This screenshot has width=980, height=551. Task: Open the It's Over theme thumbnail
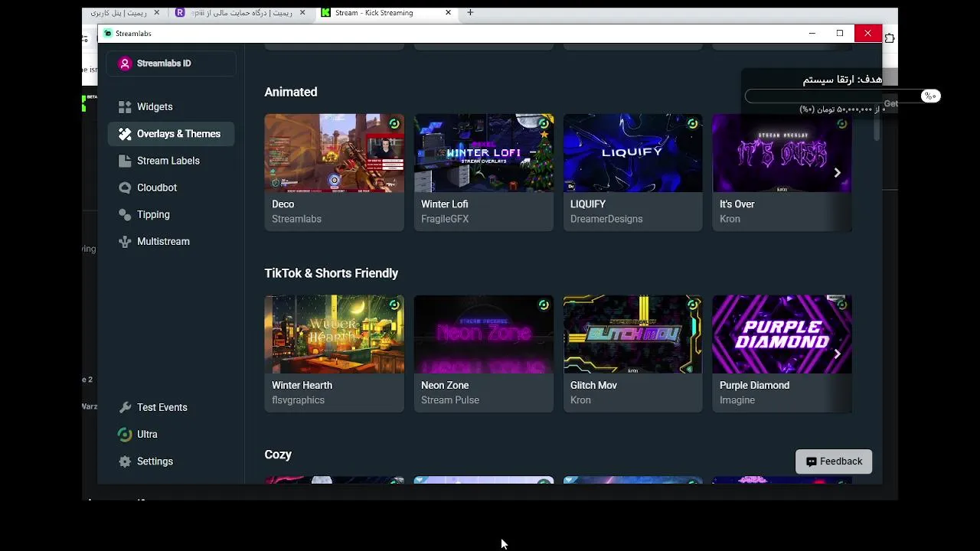pyautogui.click(x=782, y=153)
